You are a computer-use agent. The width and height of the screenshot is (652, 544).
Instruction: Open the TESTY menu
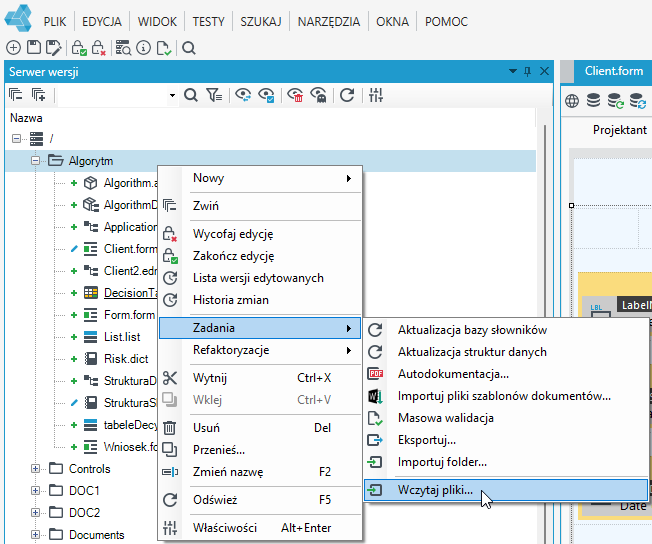(208, 21)
